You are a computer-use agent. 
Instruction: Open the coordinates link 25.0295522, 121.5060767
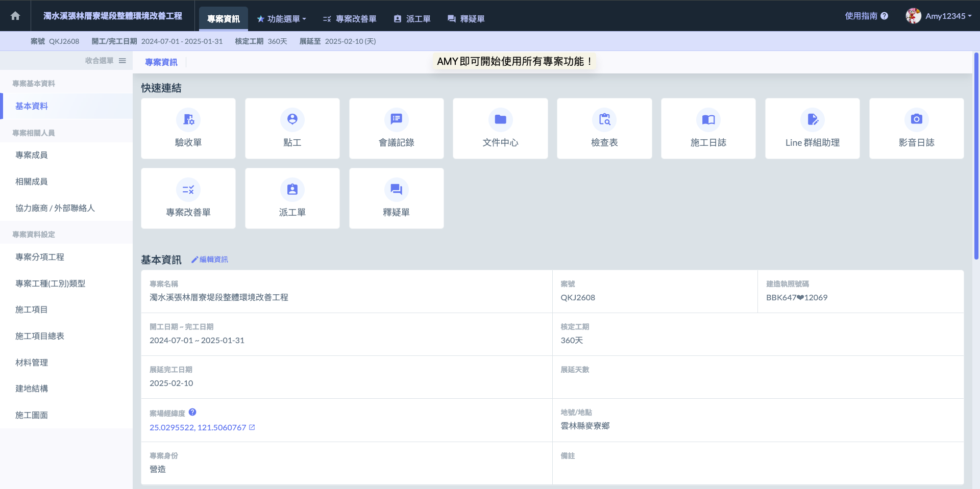pos(198,428)
